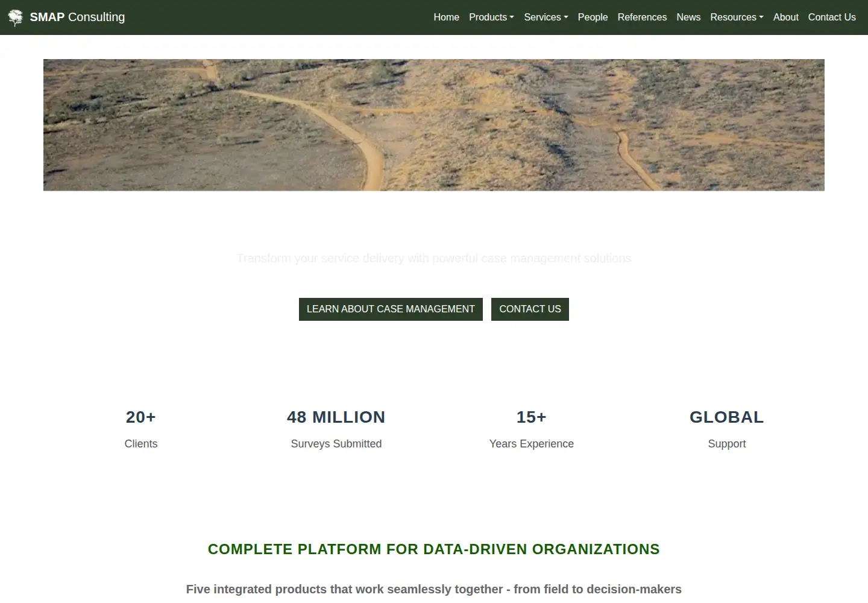Click the "Clients" label
Image resolution: width=868 pixels, height=603 pixels.
(141, 444)
